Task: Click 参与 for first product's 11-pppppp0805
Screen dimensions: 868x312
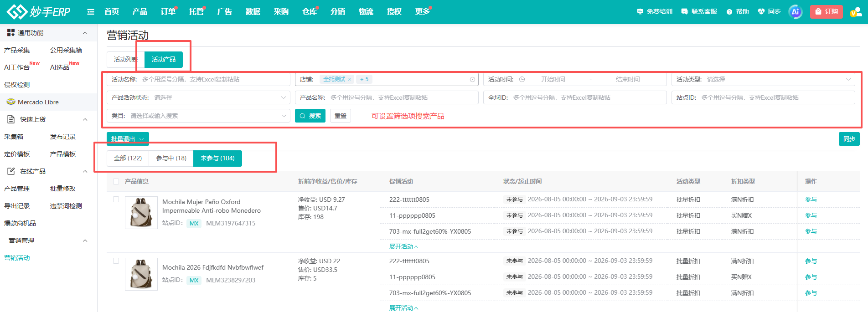Action: [811, 215]
